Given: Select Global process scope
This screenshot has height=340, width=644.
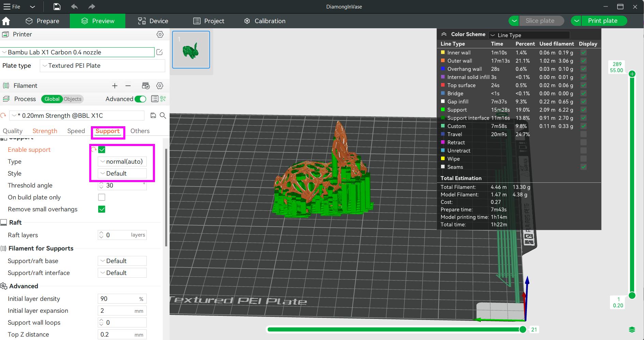Looking at the screenshot, I should coord(52,99).
